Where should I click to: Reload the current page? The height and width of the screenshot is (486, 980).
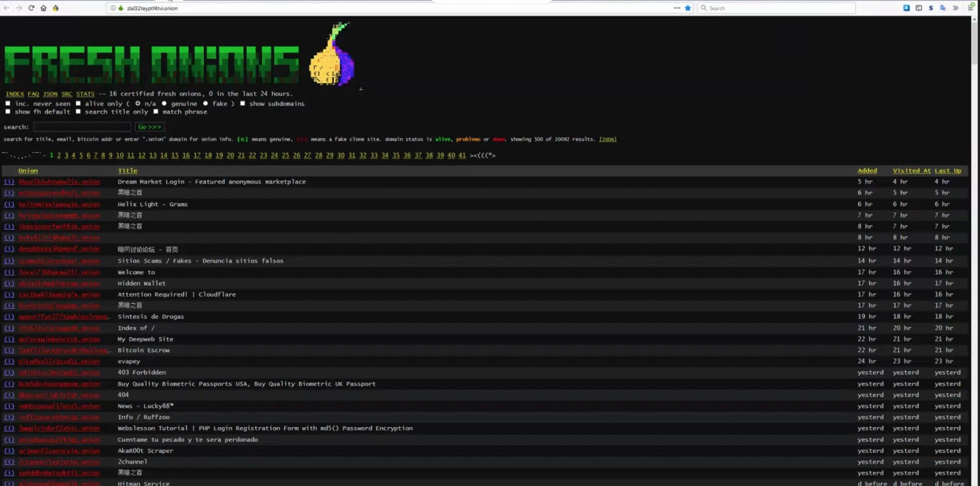tap(31, 8)
